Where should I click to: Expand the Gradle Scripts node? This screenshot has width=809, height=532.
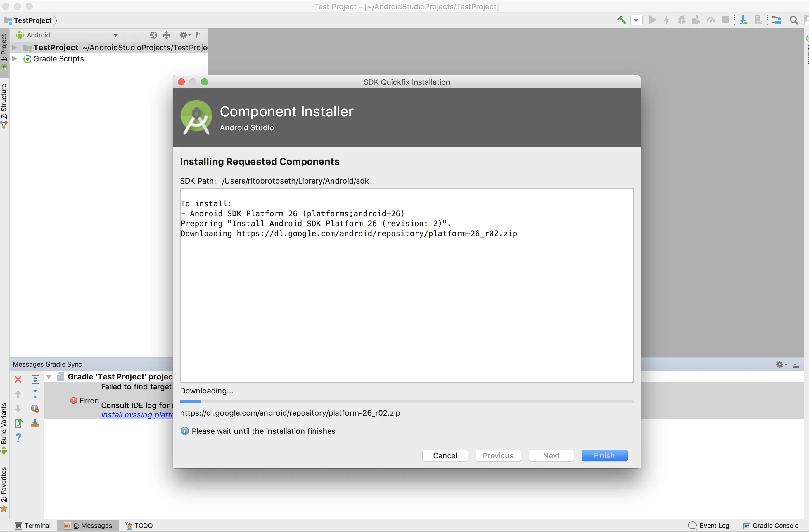15,59
